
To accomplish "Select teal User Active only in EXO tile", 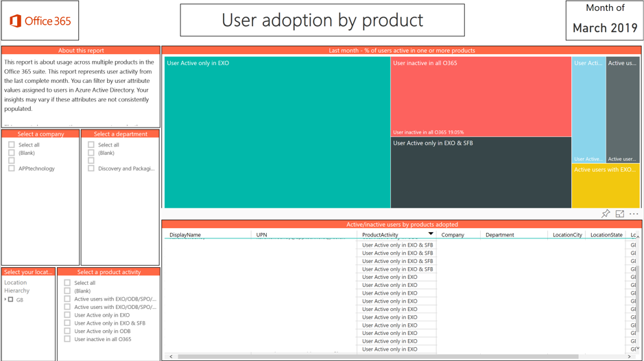I will (x=277, y=132).
